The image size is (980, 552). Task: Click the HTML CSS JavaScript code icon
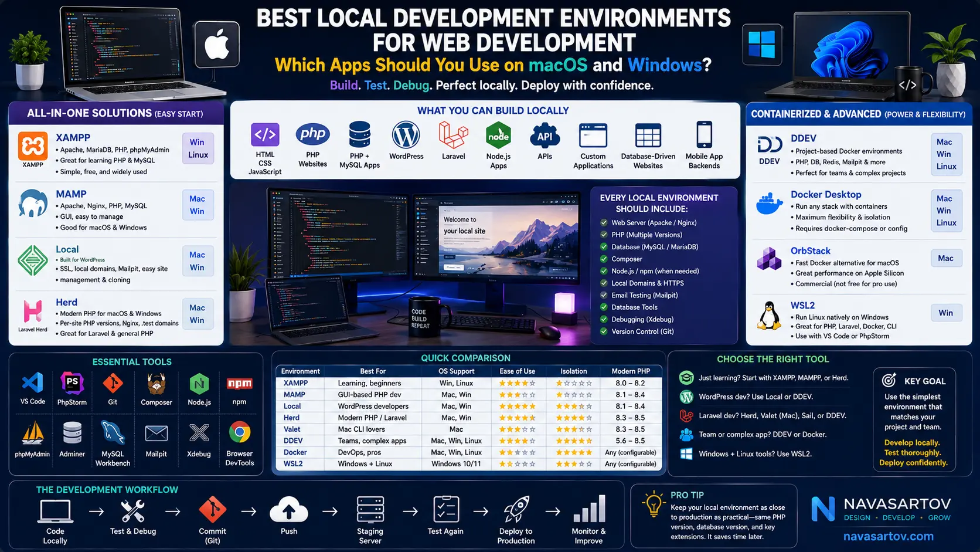(265, 135)
